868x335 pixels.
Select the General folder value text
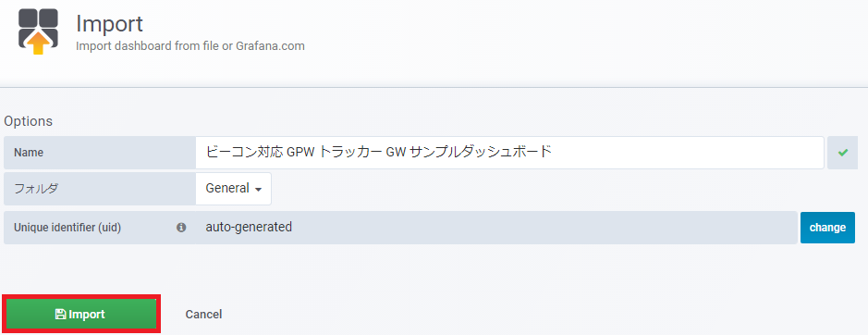coord(227,189)
